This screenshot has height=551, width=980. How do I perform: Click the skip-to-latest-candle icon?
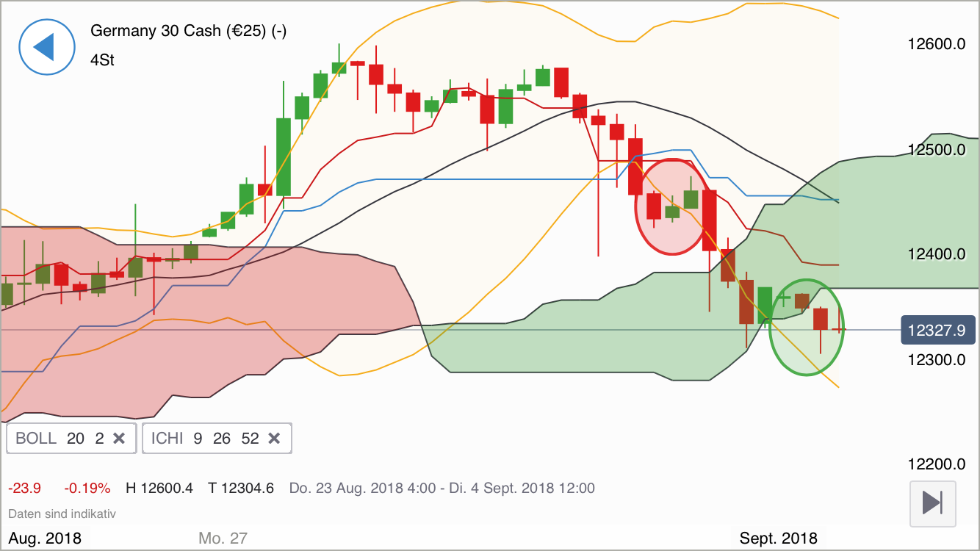(x=932, y=504)
